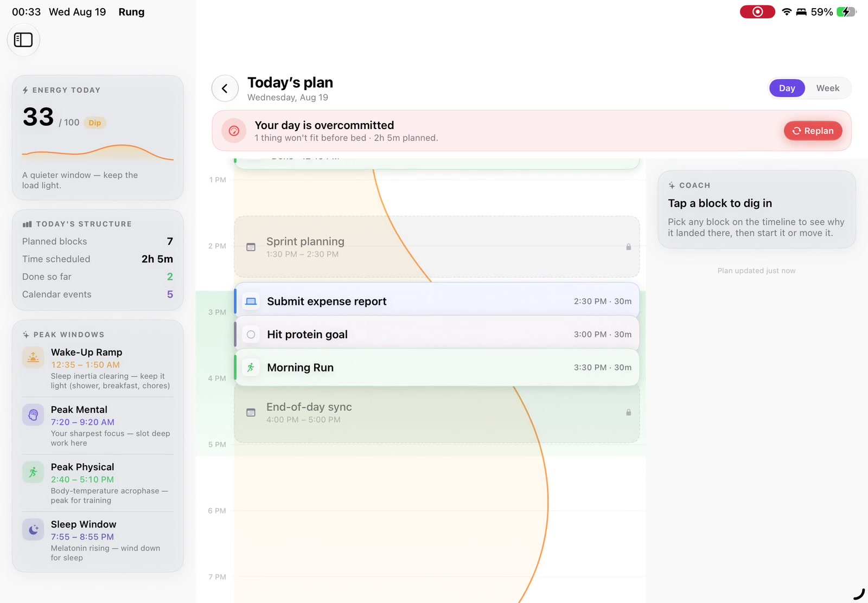Switch to Day view

coord(787,88)
